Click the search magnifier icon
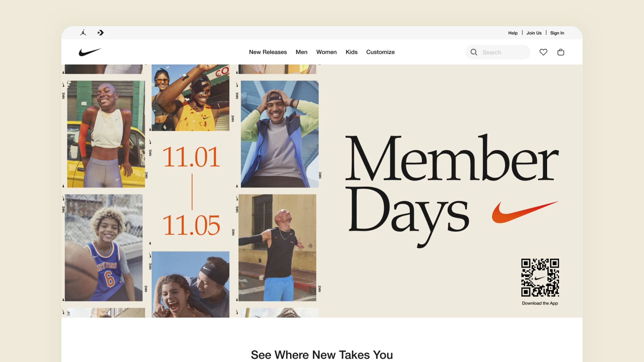This screenshot has width=644, height=362. [474, 52]
